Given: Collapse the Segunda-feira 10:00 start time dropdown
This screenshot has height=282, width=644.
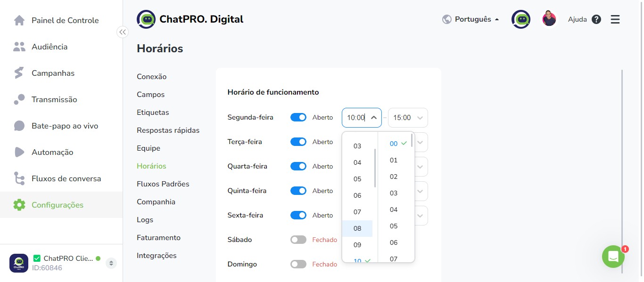Looking at the screenshot, I should click(x=373, y=118).
